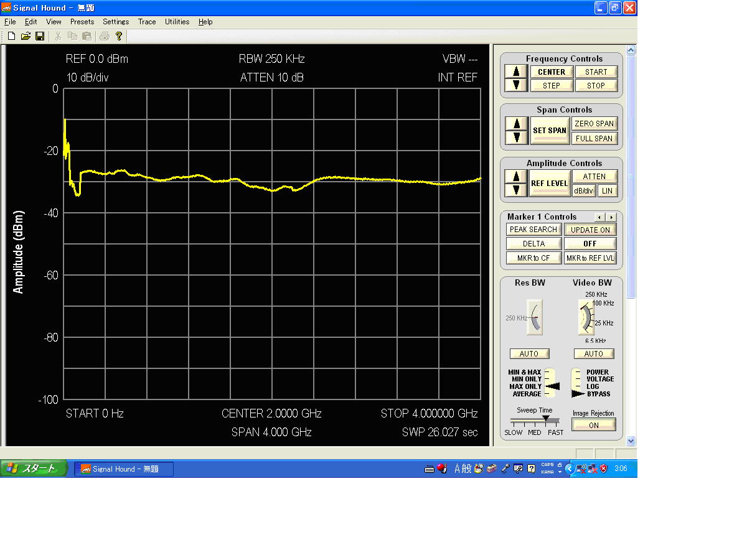This screenshot has height=560, width=747.
Task: Open the View menu
Action: tap(54, 22)
